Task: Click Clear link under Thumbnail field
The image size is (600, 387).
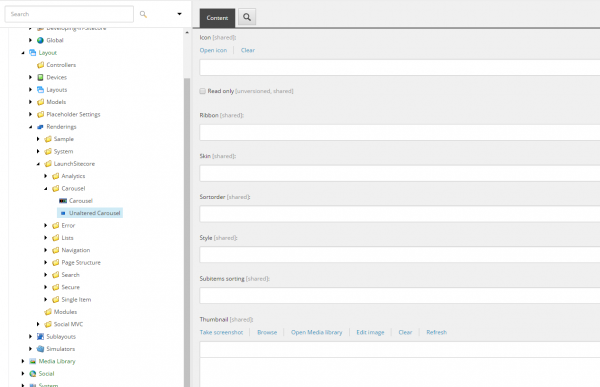Action: pyautogui.click(x=405, y=332)
